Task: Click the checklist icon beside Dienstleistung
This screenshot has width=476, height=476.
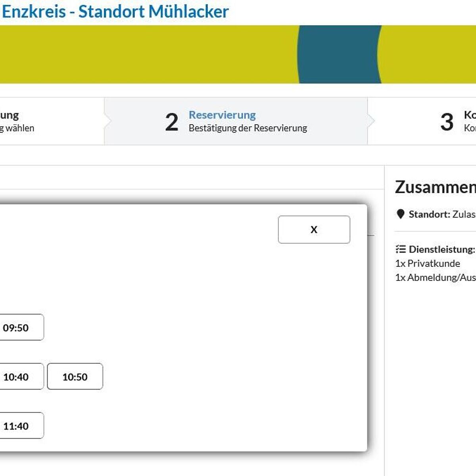Action: 400,249
